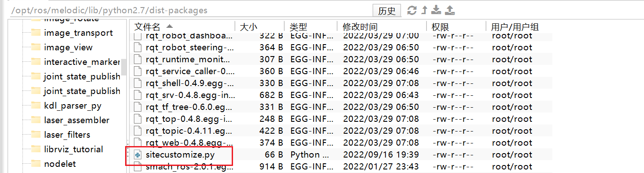
Task: Click folder icon of laser_assembler
Action: [x=36, y=120]
